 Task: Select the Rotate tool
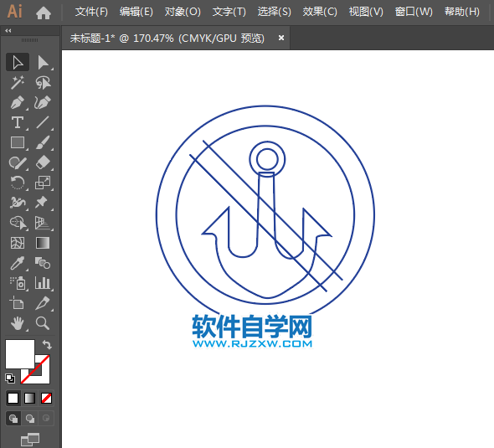[x=18, y=183]
